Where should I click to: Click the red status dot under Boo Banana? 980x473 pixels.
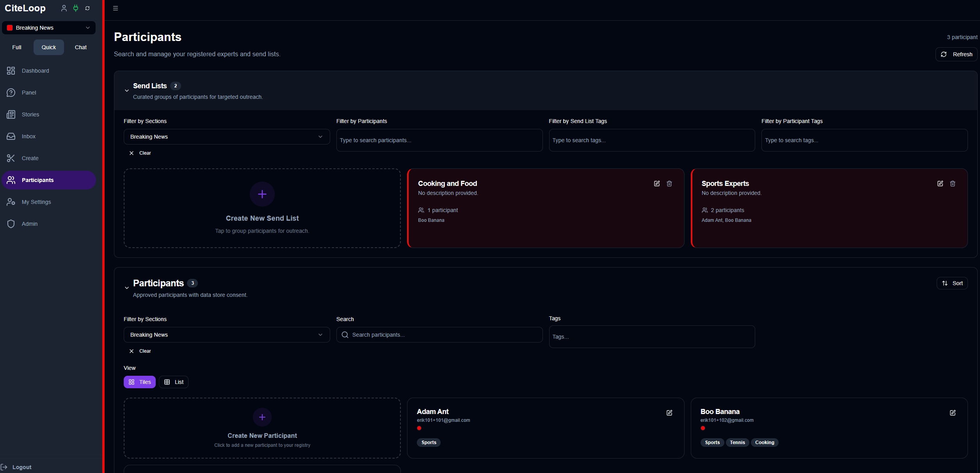pos(703,428)
